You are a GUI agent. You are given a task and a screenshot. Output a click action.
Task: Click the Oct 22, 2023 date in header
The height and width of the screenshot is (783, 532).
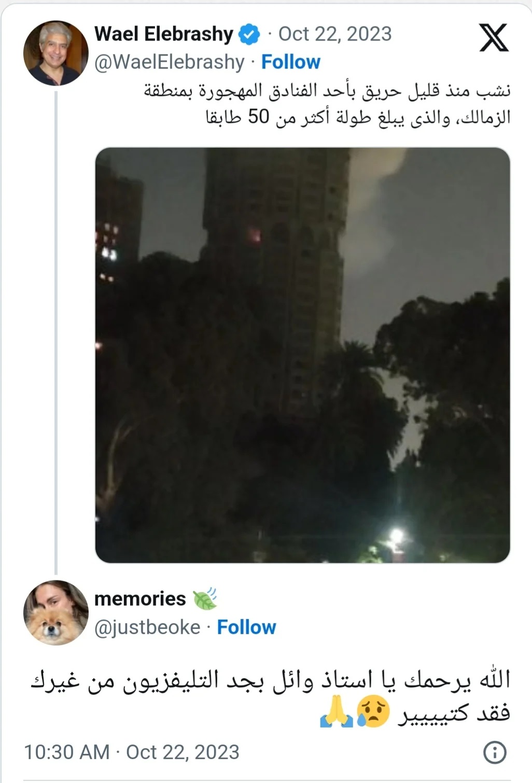[335, 34]
